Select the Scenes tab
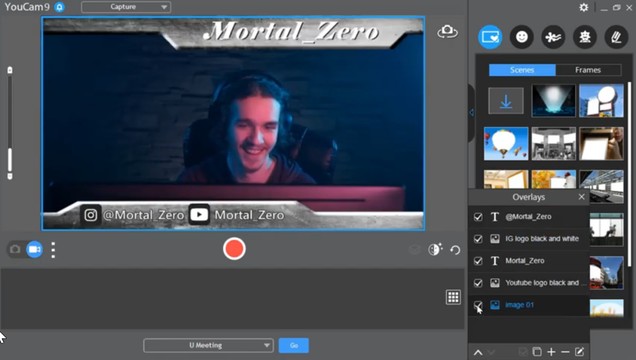The width and height of the screenshot is (636, 360). (522, 70)
